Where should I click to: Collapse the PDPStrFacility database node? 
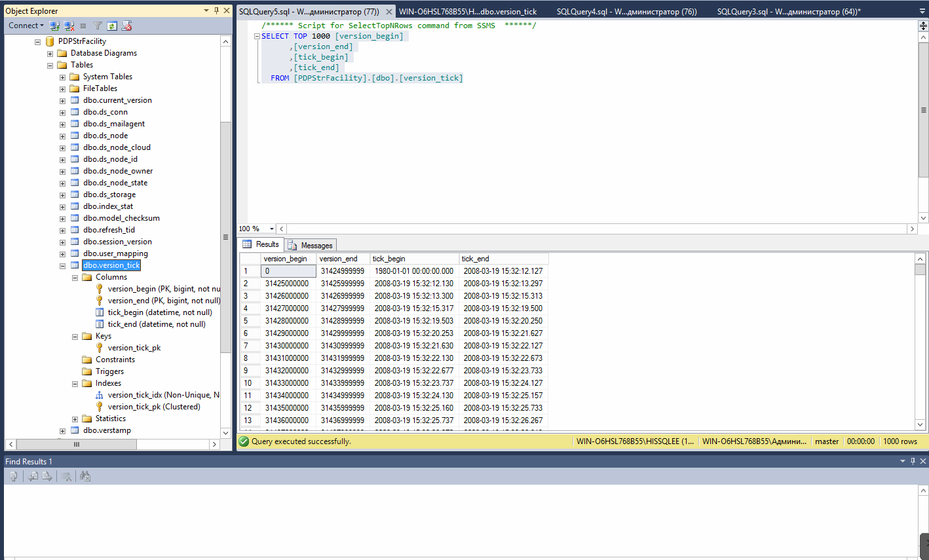click(37, 41)
